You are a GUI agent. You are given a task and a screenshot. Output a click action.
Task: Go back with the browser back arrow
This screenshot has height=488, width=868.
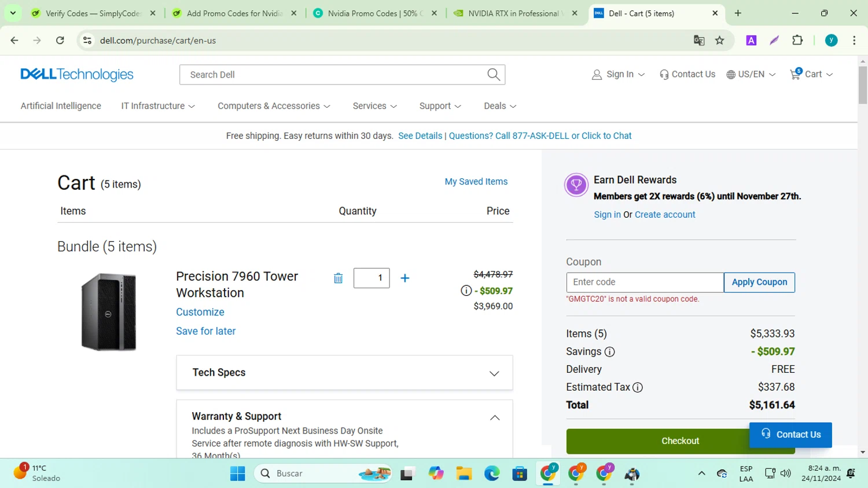click(14, 41)
